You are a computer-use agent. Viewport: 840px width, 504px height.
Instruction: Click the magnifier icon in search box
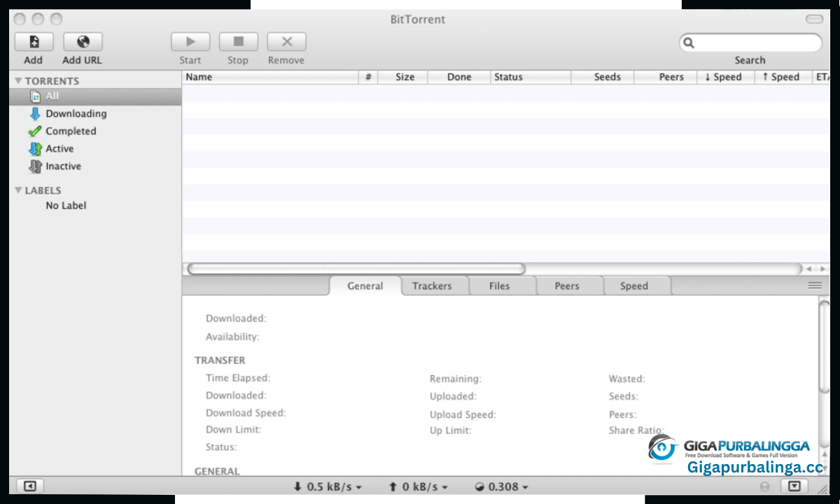click(689, 43)
